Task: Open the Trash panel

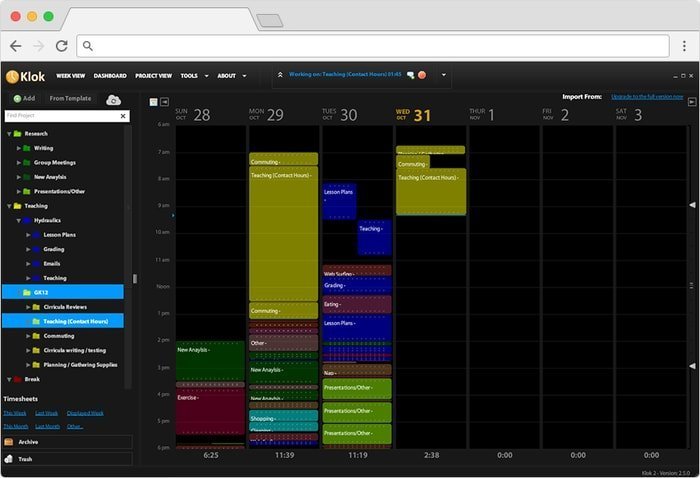Action: [67, 459]
